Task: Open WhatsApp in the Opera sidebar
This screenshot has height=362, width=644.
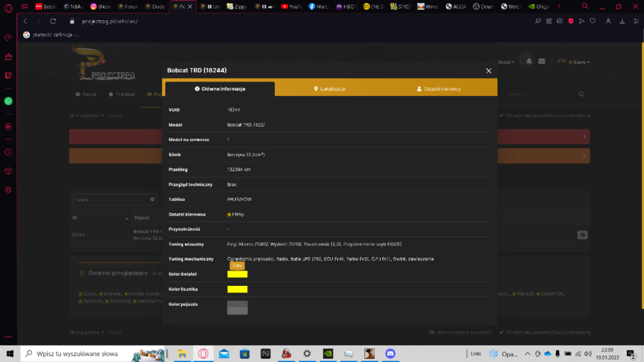Action: point(8,101)
